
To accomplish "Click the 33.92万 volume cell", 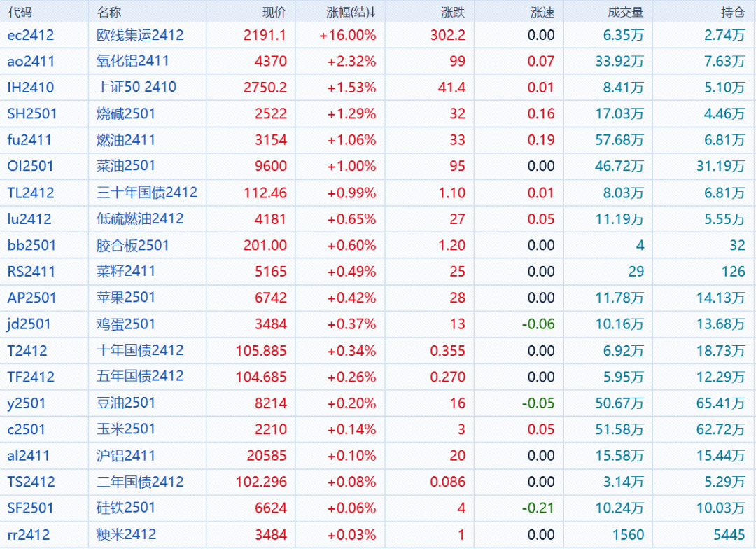I will pos(620,61).
